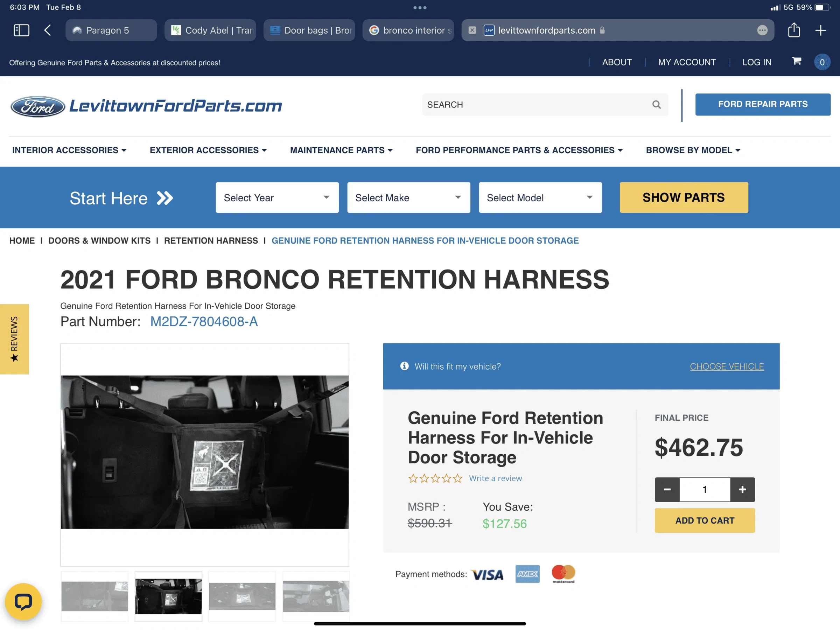
Task: Go to Home breadcrumb
Action: [22, 241]
